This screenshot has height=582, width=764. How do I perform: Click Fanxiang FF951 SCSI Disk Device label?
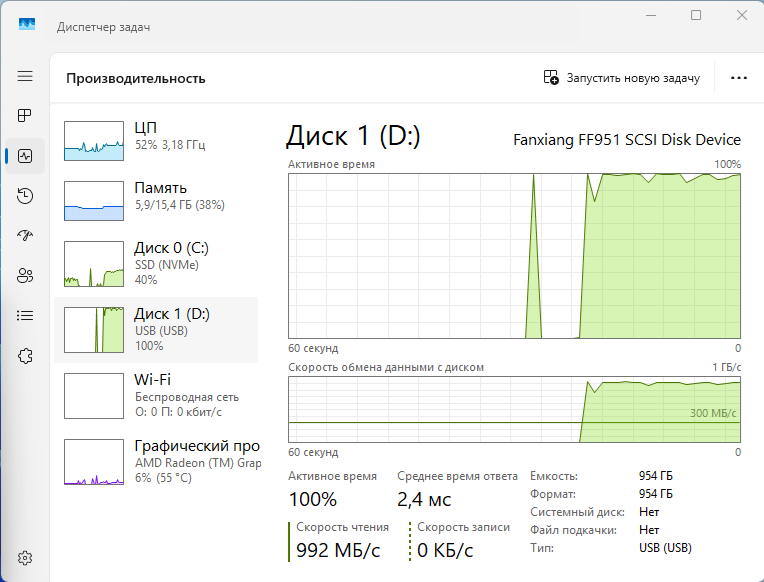(x=627, y=140)
